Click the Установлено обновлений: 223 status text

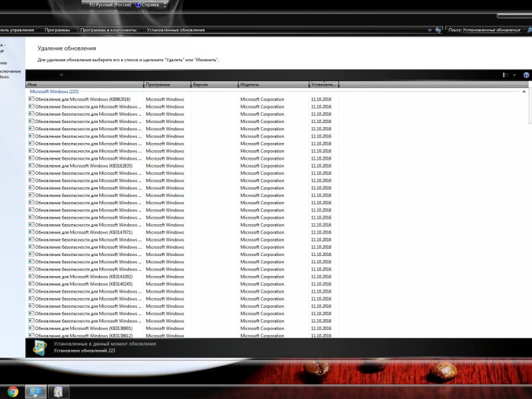click(x=84, y=350)
